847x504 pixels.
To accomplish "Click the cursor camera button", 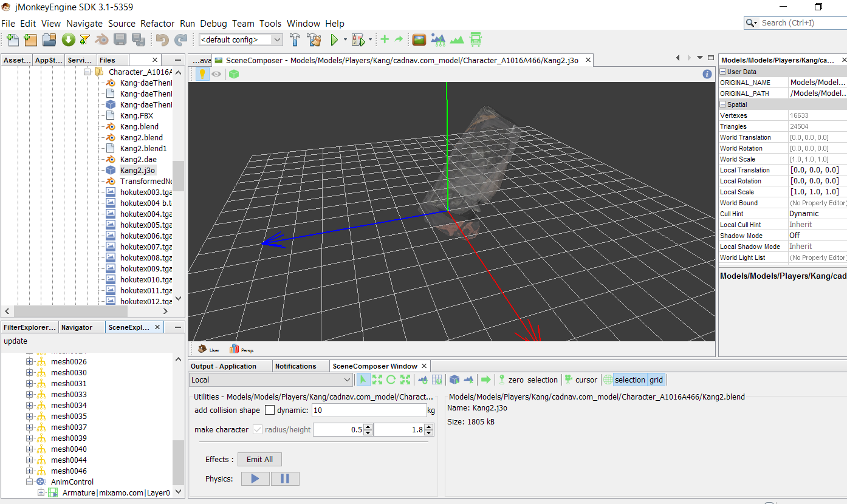I will pyautogui.click(x=581, y=380).
